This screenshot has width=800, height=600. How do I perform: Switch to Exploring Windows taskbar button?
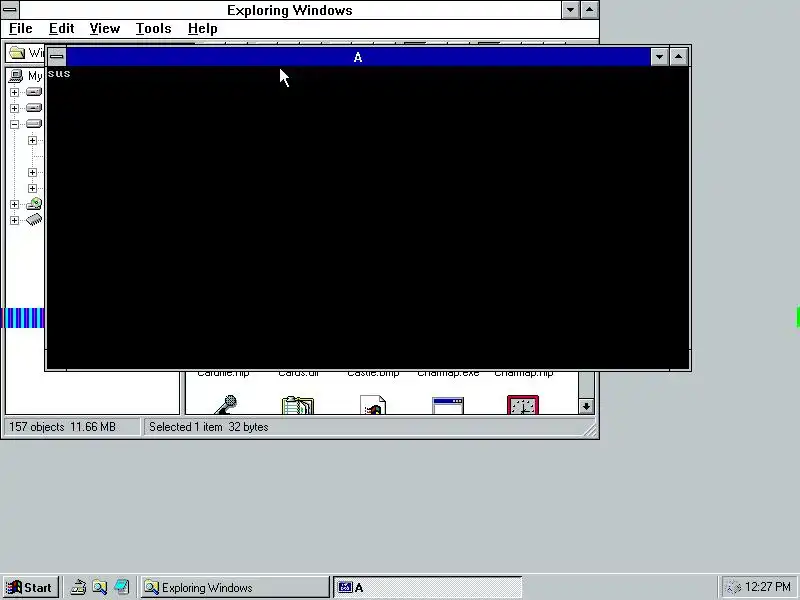point(235,587)
